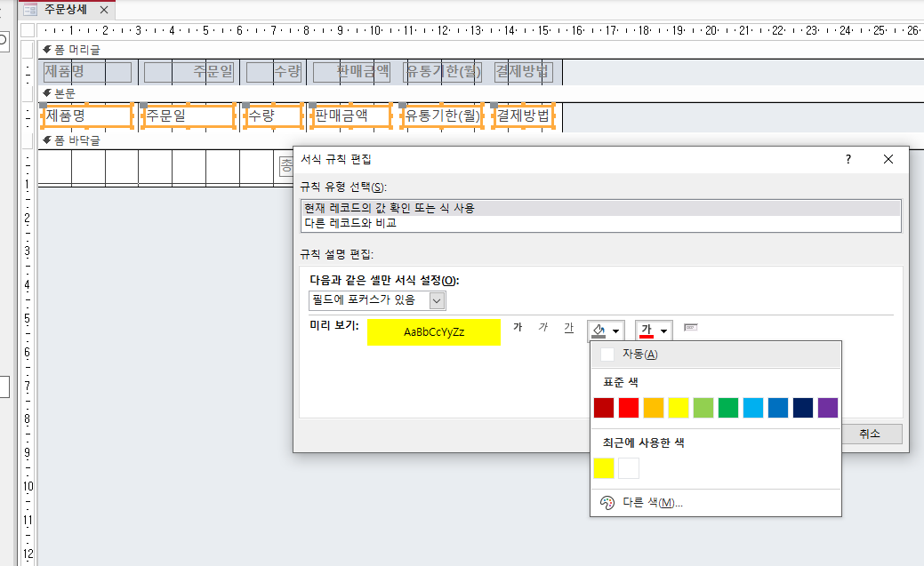Click the background color paint bucket icon
The image size is (924, 566).
(599, 330)
